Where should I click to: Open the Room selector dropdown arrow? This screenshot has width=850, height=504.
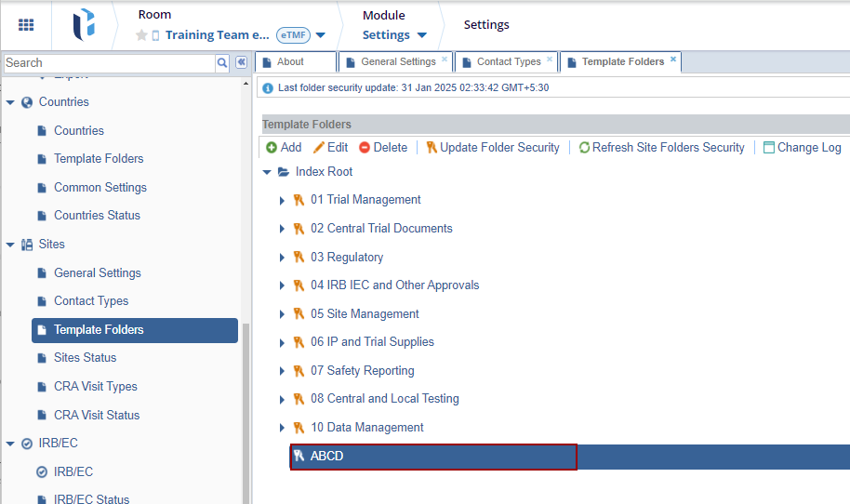(321, 35)
